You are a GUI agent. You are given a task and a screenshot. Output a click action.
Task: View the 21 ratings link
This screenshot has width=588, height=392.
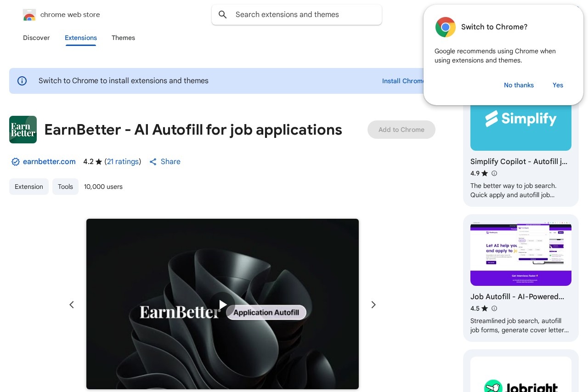click(x=123, y=162)
